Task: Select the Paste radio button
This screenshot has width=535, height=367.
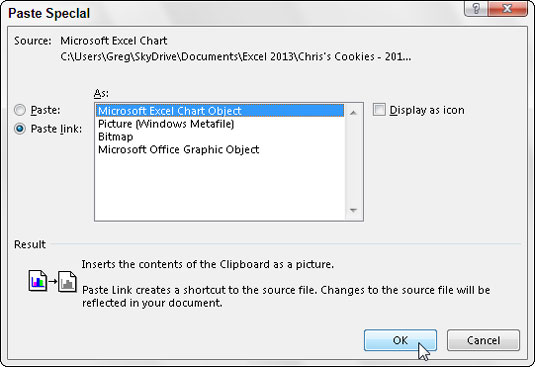Action: point(20,110)
